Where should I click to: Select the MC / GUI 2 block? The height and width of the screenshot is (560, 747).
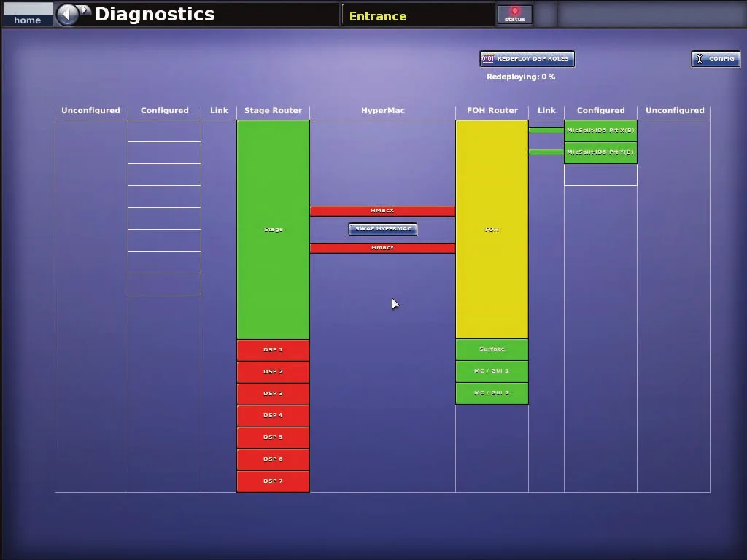pos(492,393)
